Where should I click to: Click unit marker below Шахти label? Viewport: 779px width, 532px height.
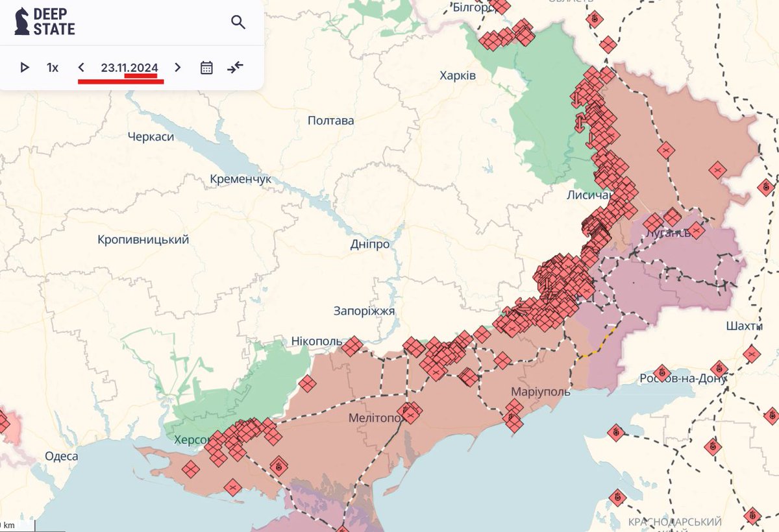(x=751, y=354)
